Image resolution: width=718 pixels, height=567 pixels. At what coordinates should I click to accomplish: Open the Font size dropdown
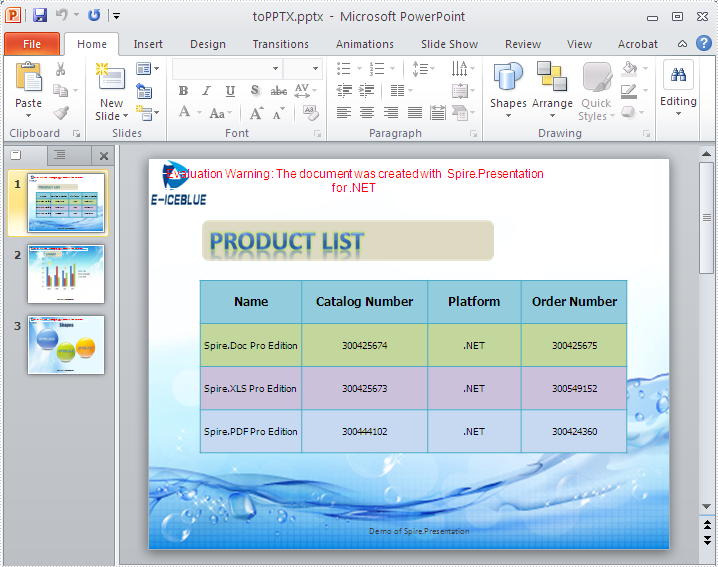(315, 69)
